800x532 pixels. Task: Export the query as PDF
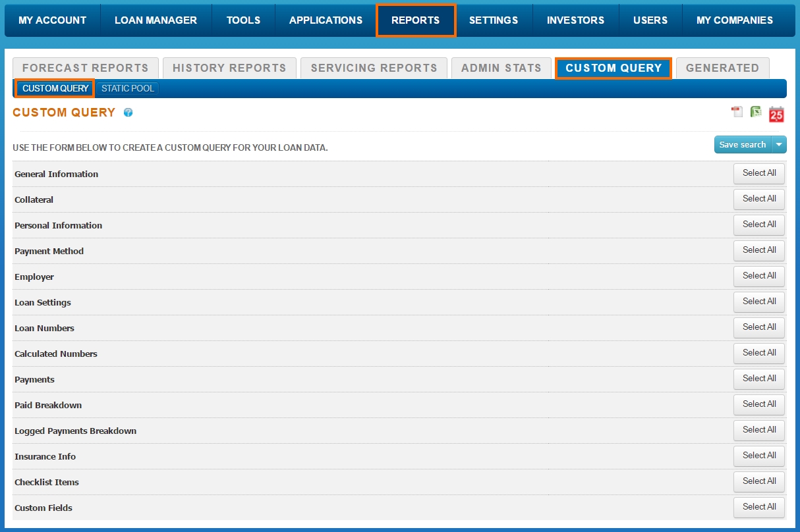(x=737, y=112)
